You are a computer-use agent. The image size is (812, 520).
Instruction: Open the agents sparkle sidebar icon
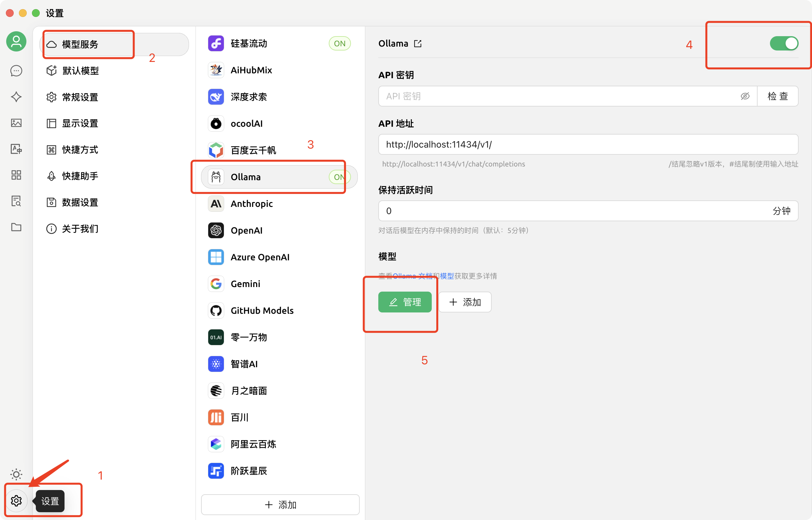(x=16, y=97)
